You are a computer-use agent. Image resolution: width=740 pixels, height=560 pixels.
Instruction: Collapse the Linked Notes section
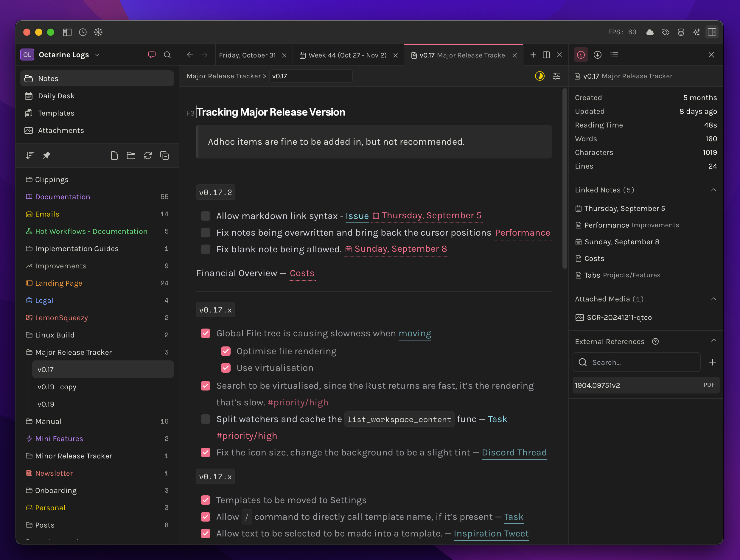click(714, 190)
